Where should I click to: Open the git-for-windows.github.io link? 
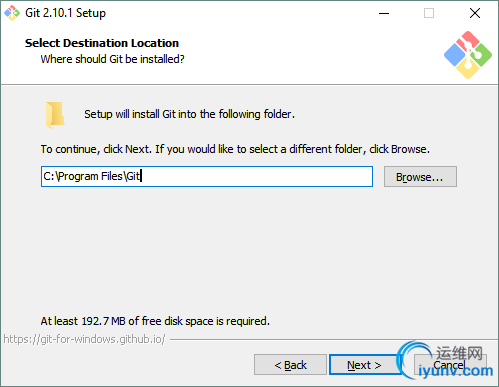tap(84, 339)
